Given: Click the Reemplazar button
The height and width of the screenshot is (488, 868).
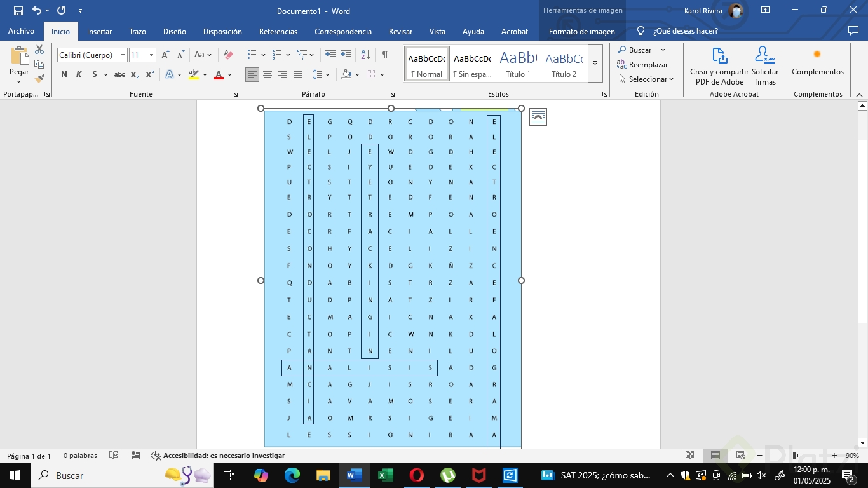Looking at the screenshot, I should pyautogui.click(x=643, y=65).
